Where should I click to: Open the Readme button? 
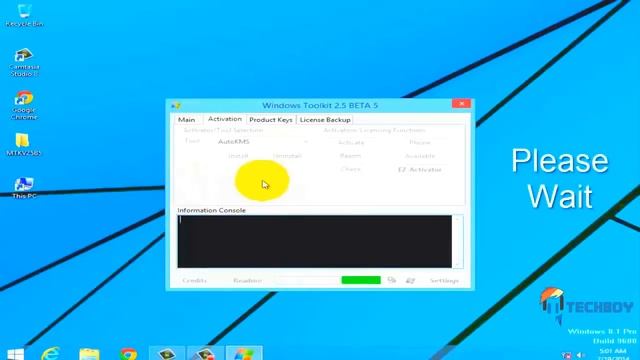(247, 280)
